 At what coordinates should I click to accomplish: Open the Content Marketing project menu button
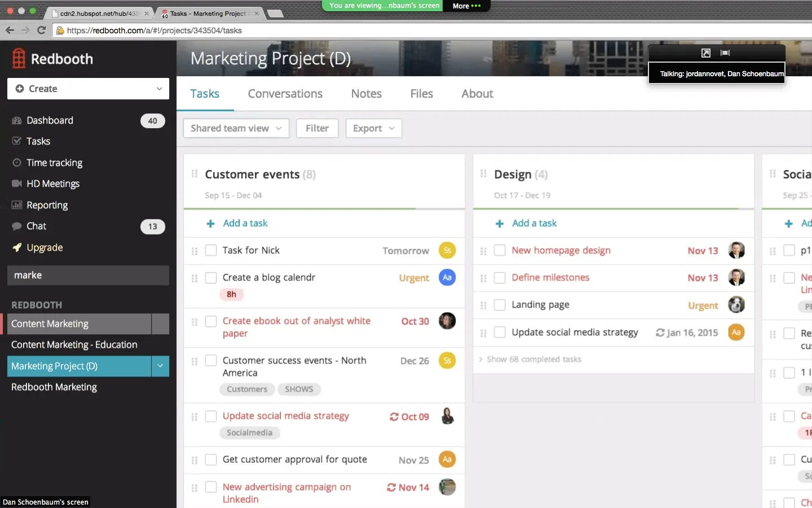pos(161,324)
